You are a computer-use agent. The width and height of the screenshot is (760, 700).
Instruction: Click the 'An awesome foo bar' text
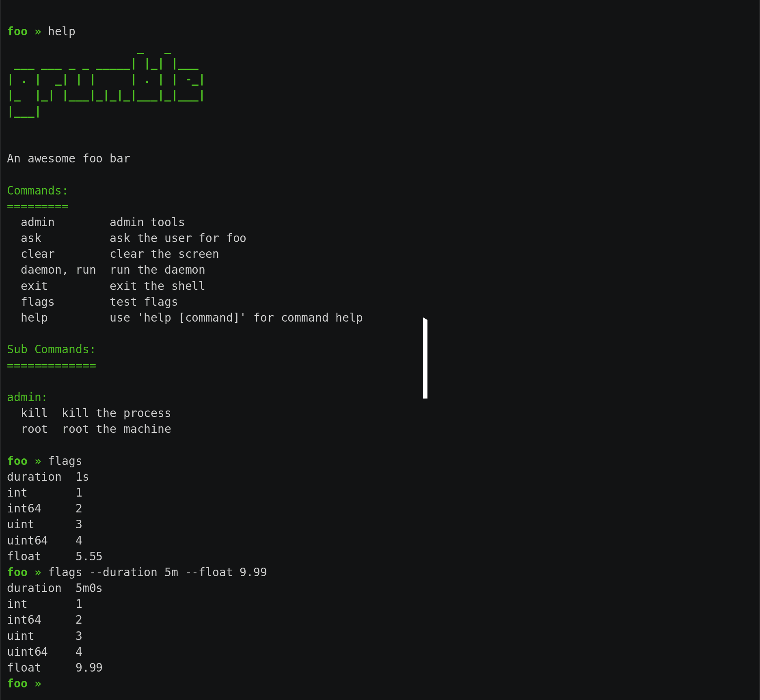tap(69, 158)
